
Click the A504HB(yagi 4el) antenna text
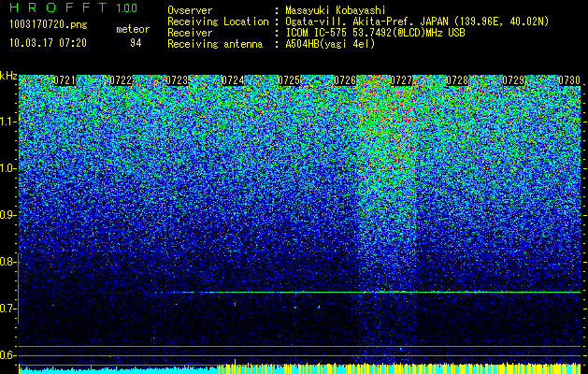330,44
